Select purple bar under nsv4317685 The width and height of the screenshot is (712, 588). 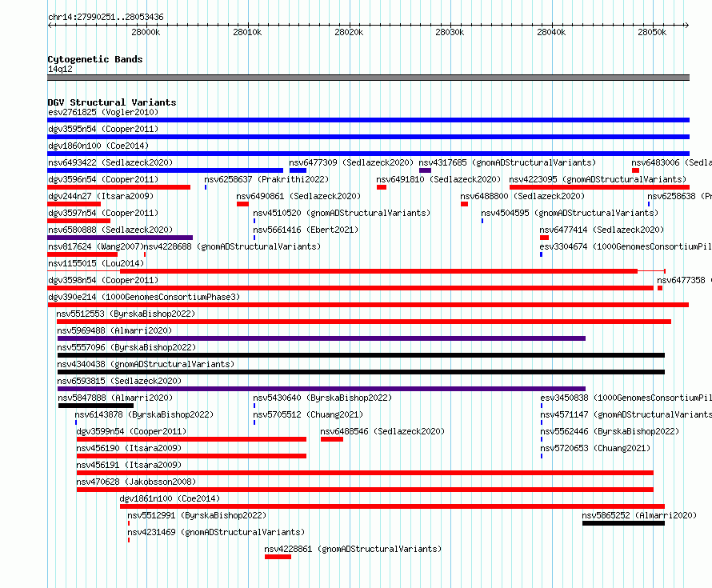(x=425, y=170)
